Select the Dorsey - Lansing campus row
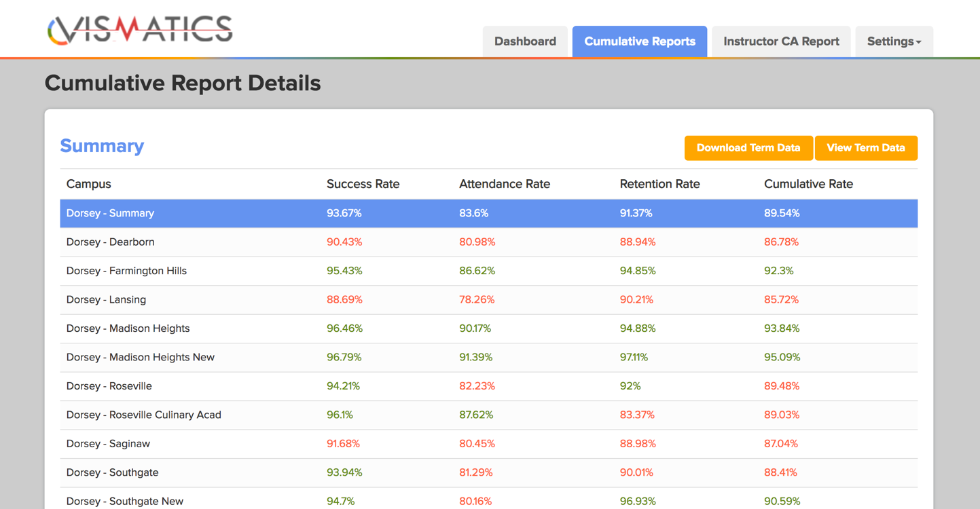The width and height of the screenshot is (980, 509). click(x=489, y=300)
